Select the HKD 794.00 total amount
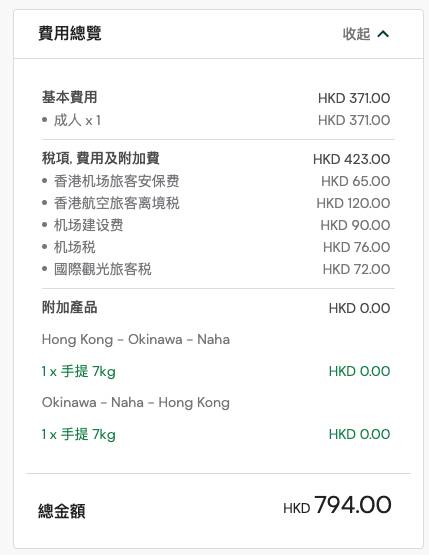 pyautogui.click(x=337, y=505)
